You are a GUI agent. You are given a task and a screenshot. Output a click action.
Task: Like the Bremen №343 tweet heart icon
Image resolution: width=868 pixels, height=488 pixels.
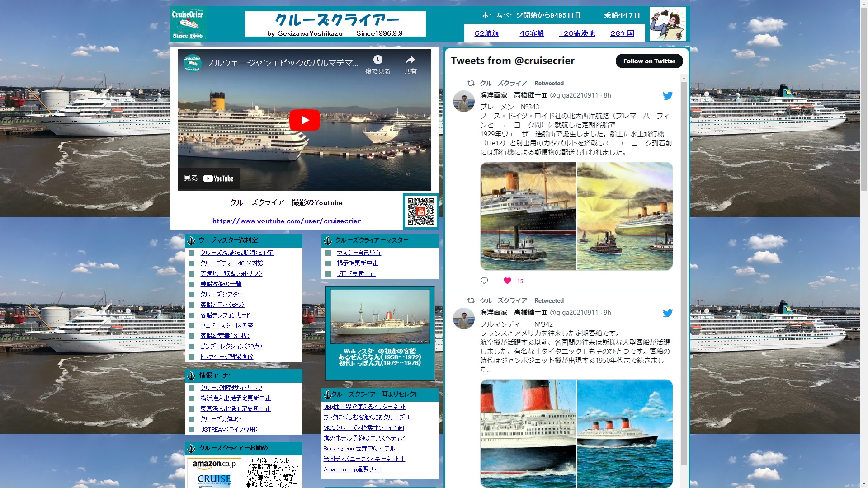point(507,281)
